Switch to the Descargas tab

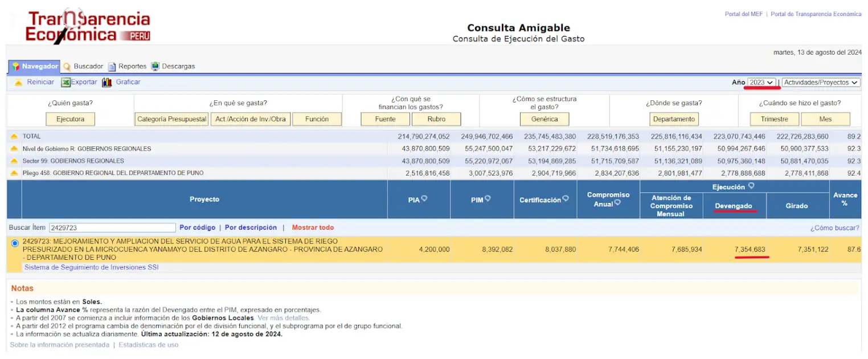coord(178,67)
